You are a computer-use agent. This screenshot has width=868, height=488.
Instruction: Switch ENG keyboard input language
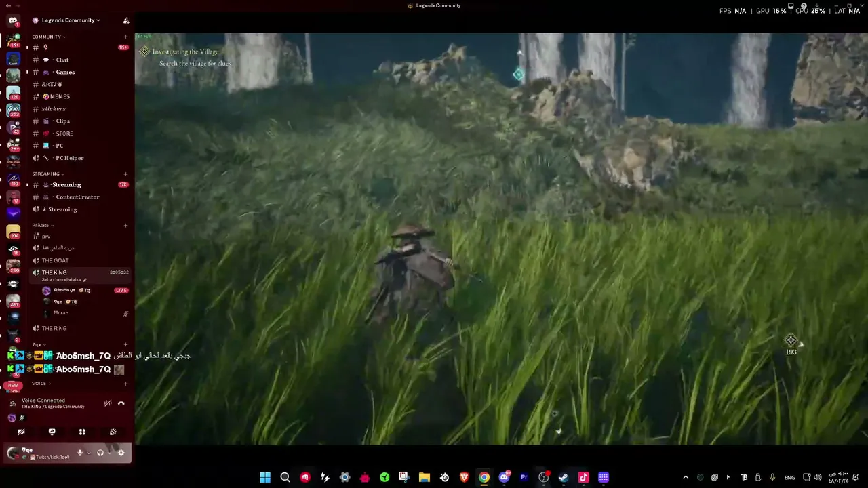(789, 477)
